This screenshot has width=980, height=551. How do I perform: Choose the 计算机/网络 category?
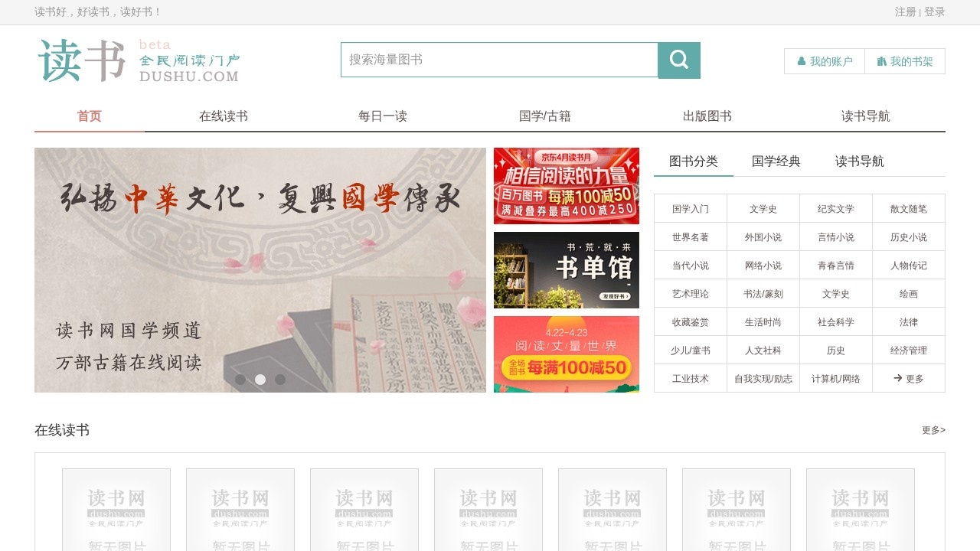(x=836, y=379)
